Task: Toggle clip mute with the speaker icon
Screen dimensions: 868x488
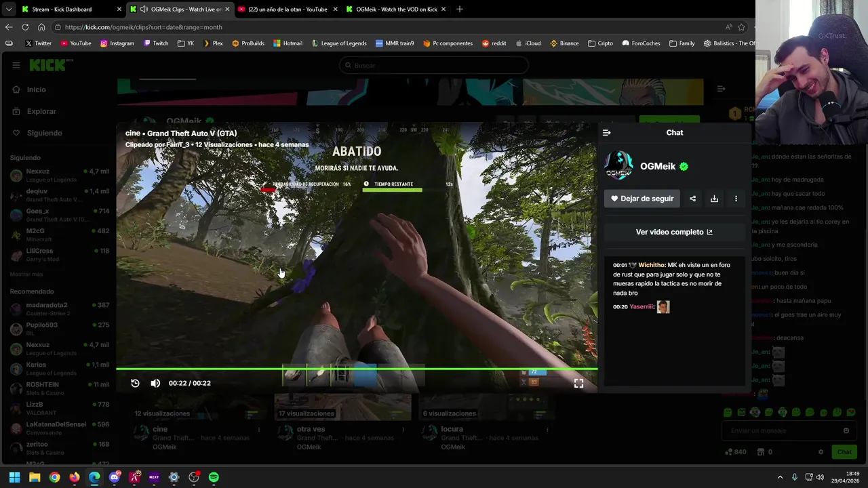Action: pyautogui.click(x=155, y=383)
